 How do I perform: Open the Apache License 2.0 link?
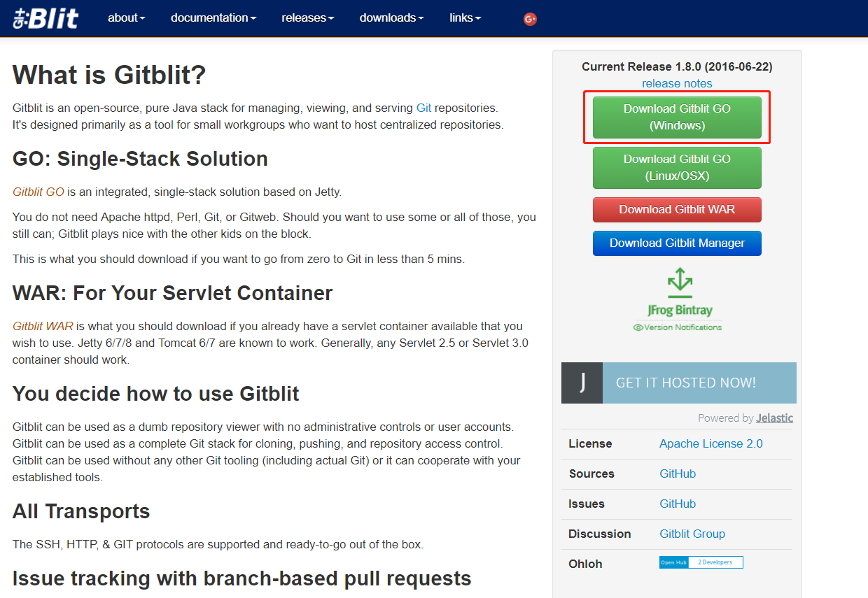[711, 444]
